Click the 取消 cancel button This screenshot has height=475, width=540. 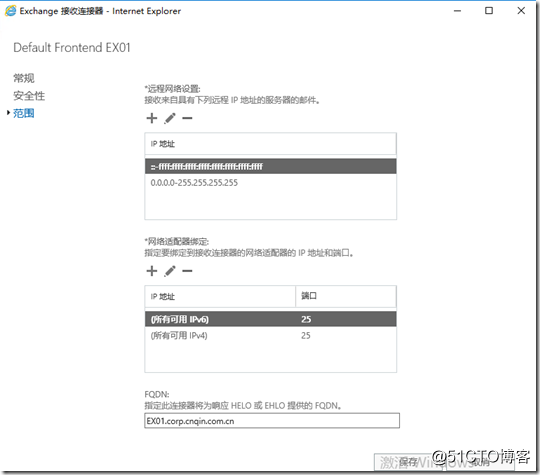[480, 462]
